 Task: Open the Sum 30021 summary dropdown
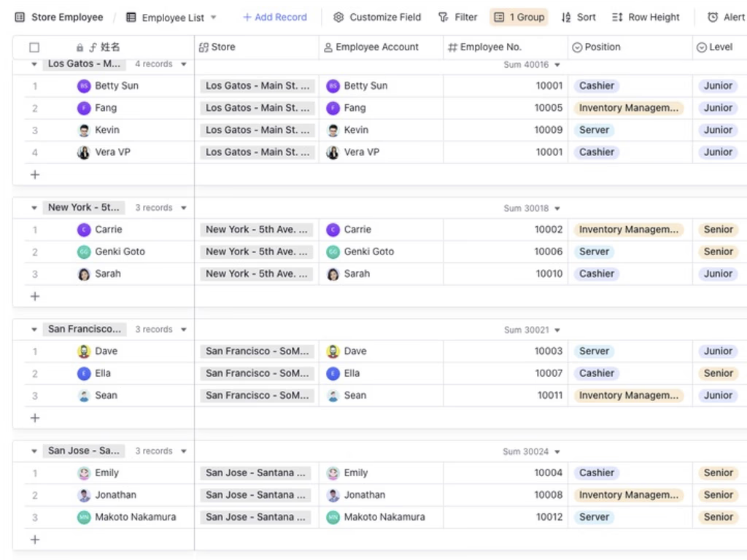(x=557, y=330)
